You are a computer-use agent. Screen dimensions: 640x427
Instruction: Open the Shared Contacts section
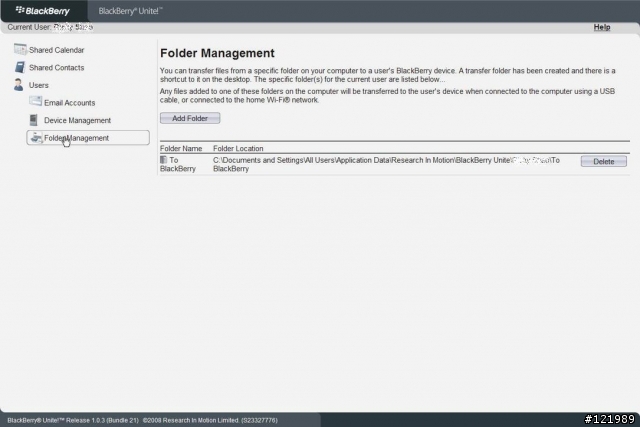[56, 68]
